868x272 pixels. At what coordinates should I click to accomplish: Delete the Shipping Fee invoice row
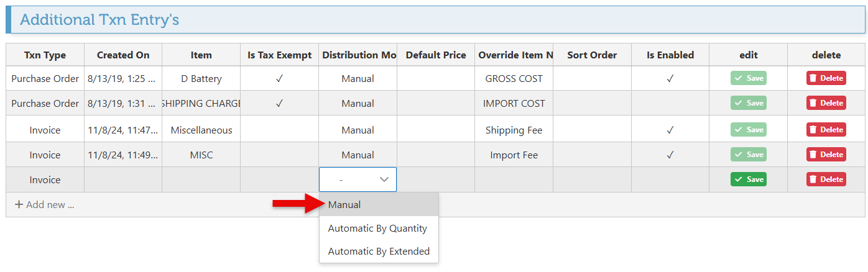click(x=826, y=130)
